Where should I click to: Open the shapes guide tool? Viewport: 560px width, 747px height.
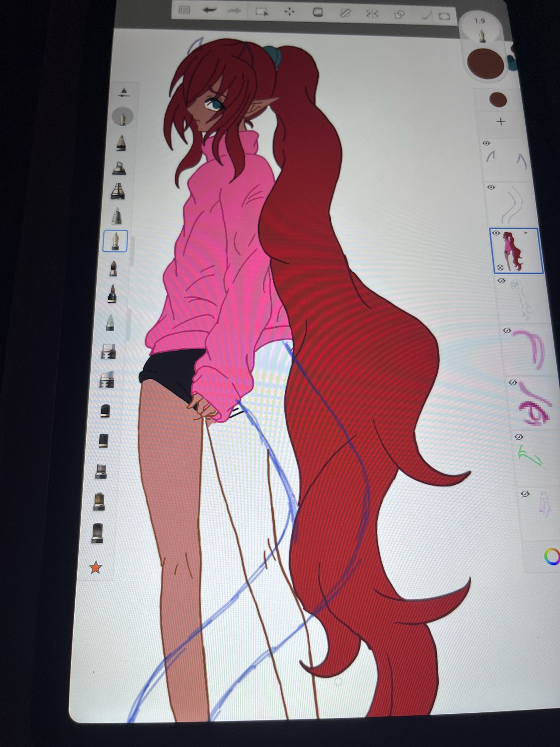pyautogui.click(x=399, y=15)
